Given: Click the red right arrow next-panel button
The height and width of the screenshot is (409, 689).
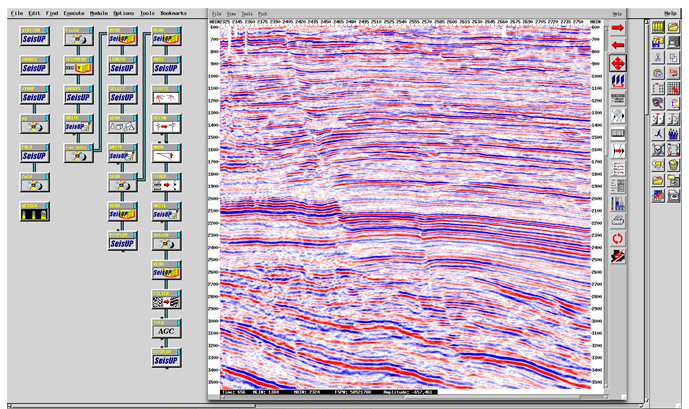Looking at the screenshot, I should point(618,28).
